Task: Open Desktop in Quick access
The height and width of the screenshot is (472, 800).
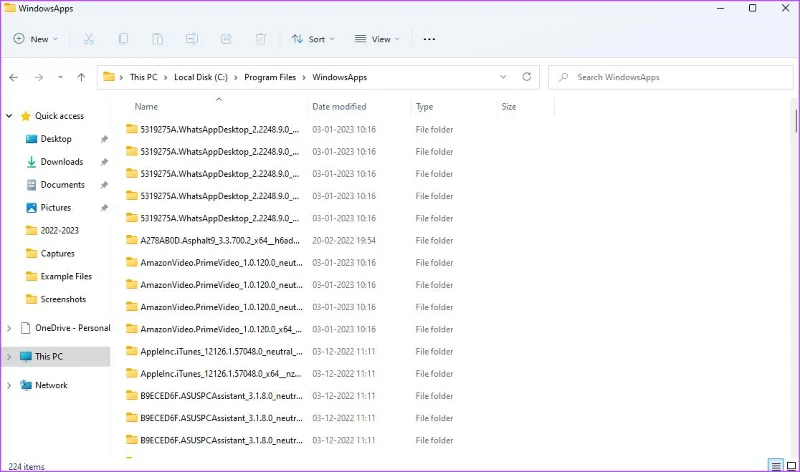Action: tap(56, 139)
